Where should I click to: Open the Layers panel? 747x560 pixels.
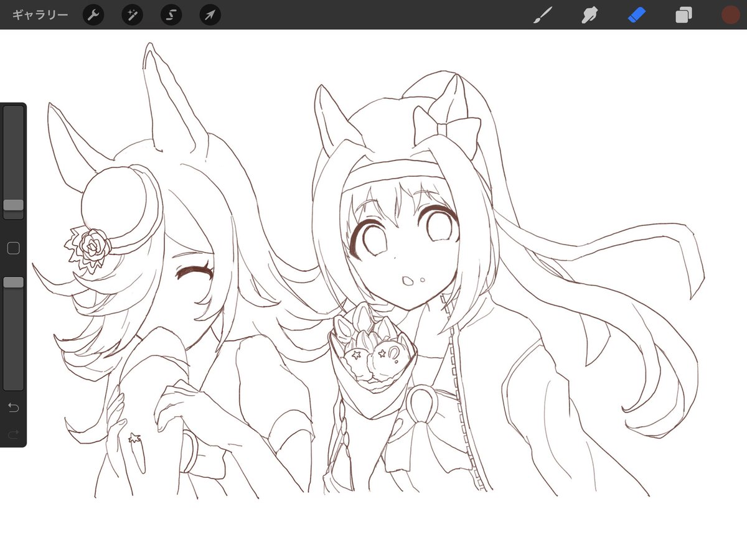coord(684,15)
